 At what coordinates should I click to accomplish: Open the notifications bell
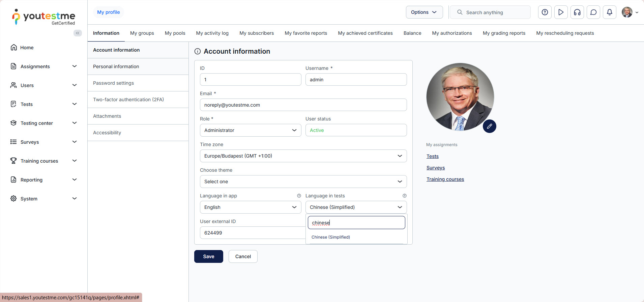(609, 12)
